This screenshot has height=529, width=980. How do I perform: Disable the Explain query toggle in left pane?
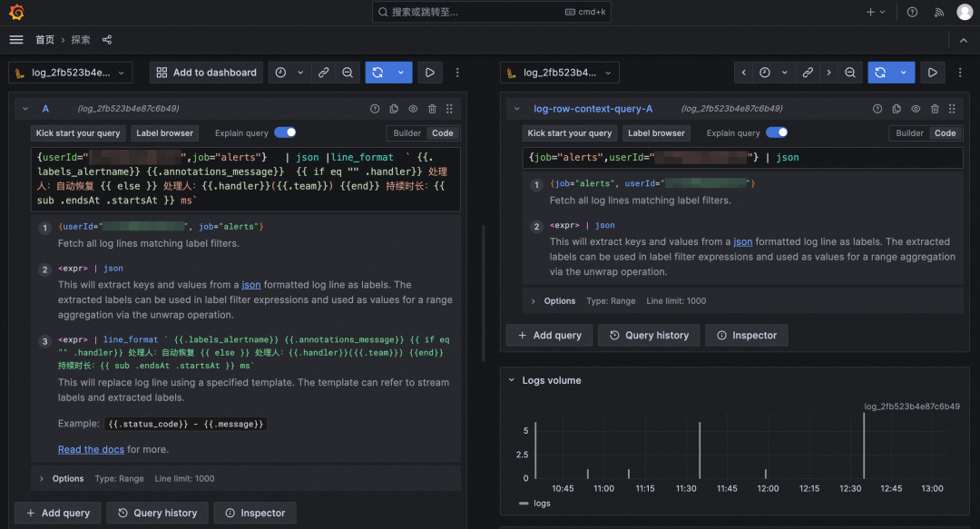(x=285, y=132)
